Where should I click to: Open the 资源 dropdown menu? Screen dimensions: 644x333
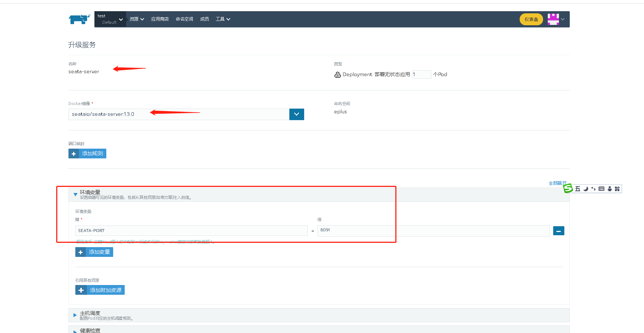click(x=137, y=19)
